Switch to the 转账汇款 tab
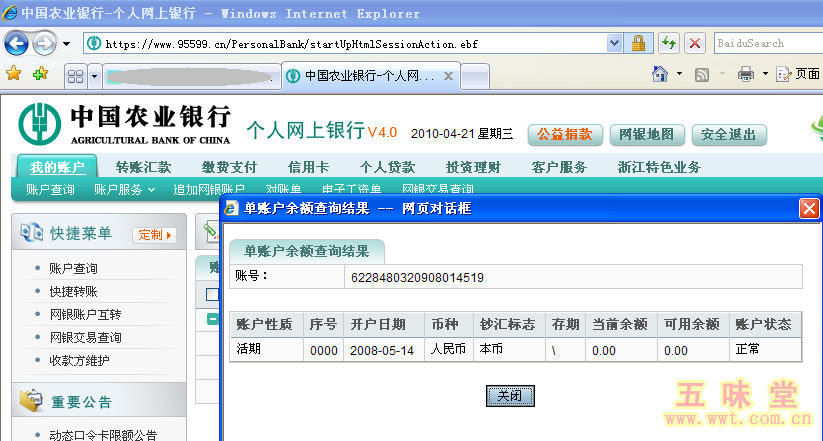823x441 pixels. tap(143, 167)
